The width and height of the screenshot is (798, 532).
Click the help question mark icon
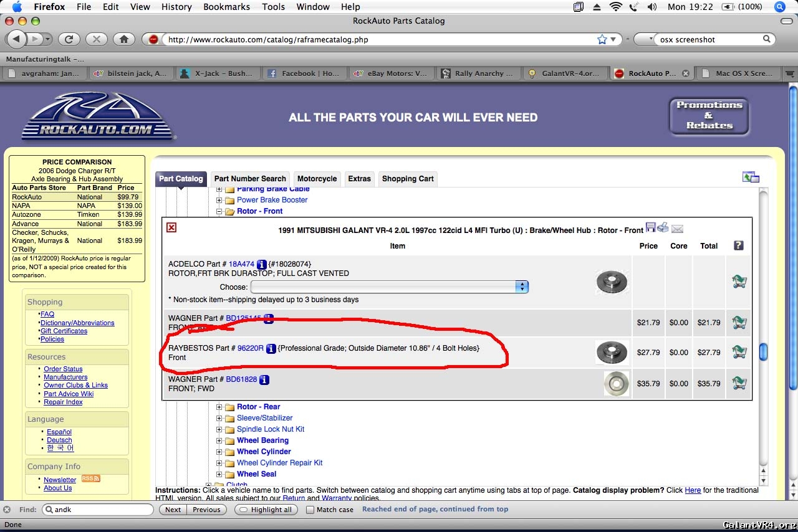739,245
